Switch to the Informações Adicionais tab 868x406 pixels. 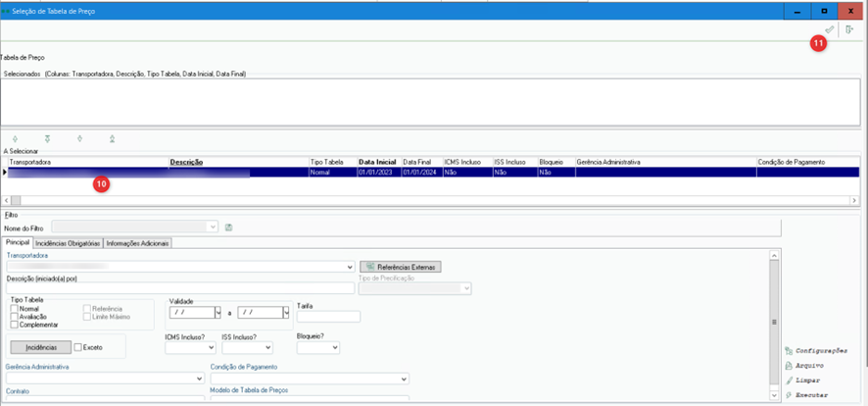coord(138,242)
